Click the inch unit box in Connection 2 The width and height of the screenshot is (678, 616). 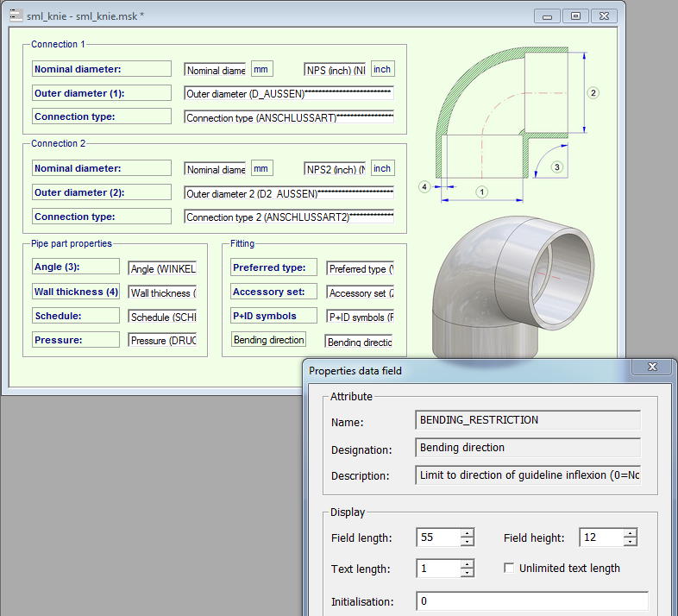(x=382, y=168)
